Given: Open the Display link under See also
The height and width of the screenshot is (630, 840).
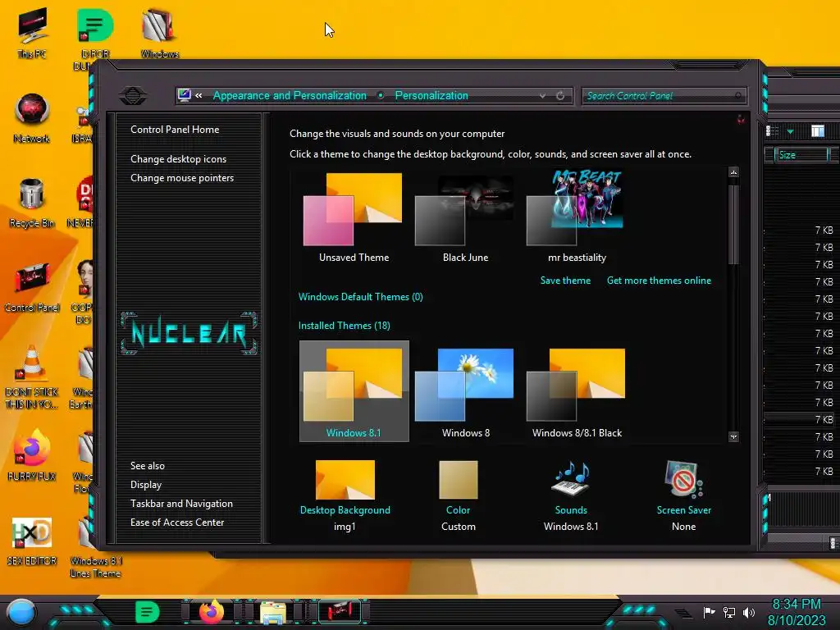Looking at the screenshot, I should click(x=146, y=484).
